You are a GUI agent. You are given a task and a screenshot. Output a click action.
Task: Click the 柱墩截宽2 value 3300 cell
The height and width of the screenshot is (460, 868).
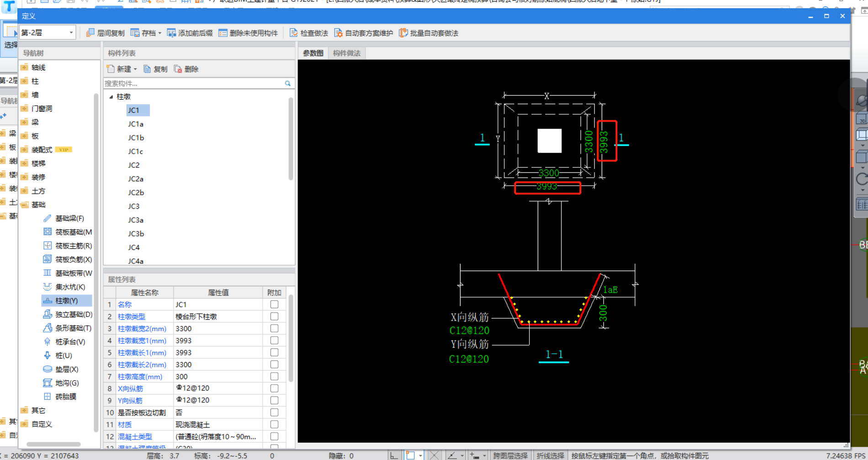218,328
